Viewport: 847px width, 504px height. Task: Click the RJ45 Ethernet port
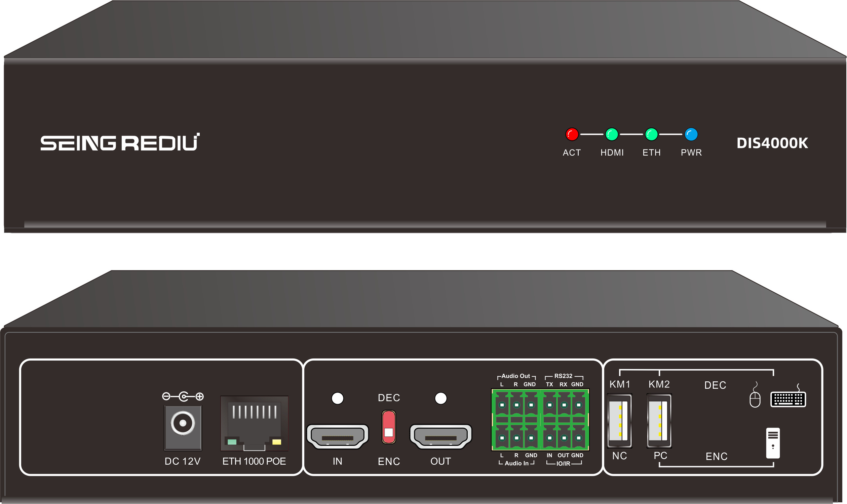(254, 423)
